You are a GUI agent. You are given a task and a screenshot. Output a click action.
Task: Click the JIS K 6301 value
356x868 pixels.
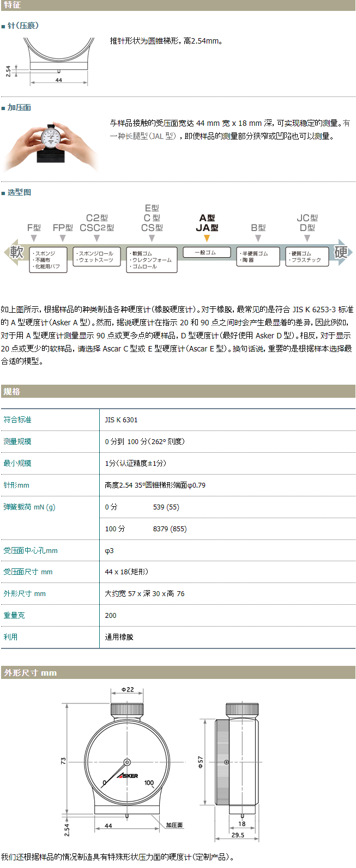click(x=121, y=420)
